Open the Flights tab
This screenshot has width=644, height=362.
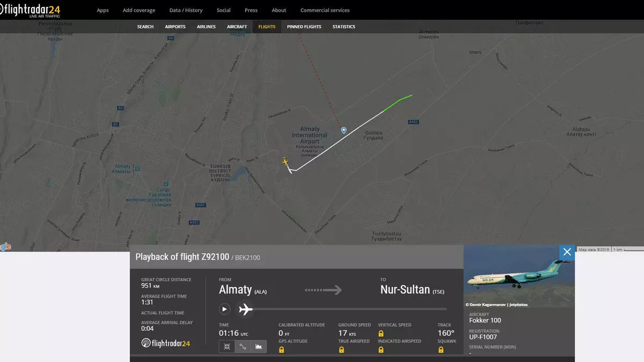coord(267,27)
